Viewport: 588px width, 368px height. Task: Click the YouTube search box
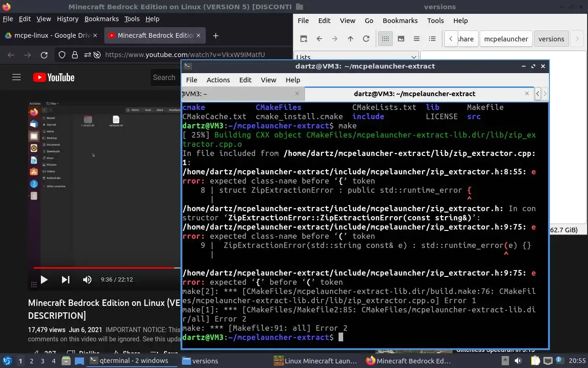click(x=165, y=77)
